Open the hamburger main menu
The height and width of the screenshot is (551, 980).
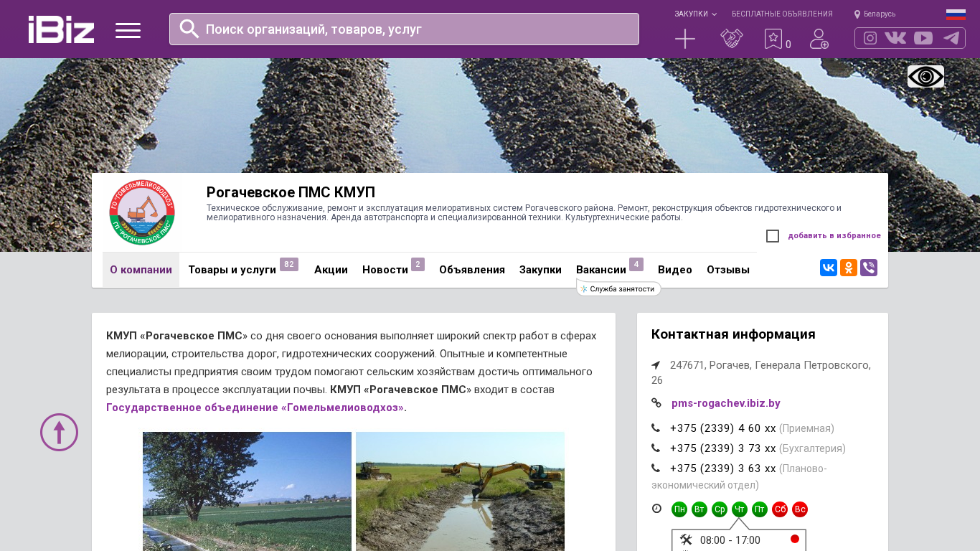pos(128,30)
